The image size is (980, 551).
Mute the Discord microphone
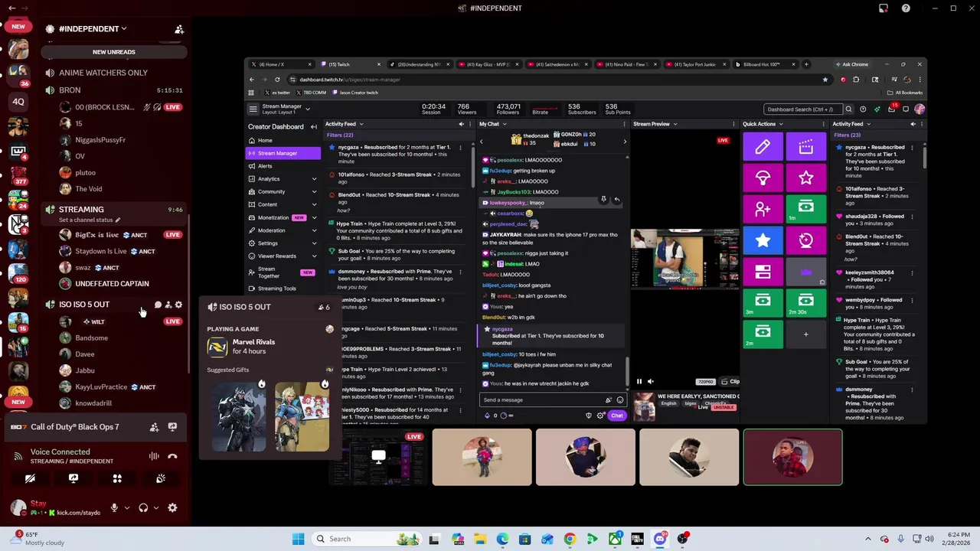114,507
